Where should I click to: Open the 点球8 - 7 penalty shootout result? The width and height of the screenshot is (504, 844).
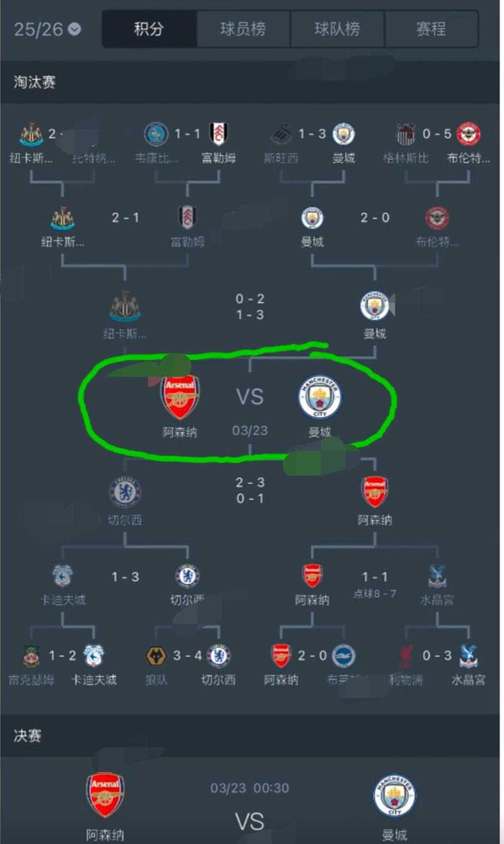374,594
